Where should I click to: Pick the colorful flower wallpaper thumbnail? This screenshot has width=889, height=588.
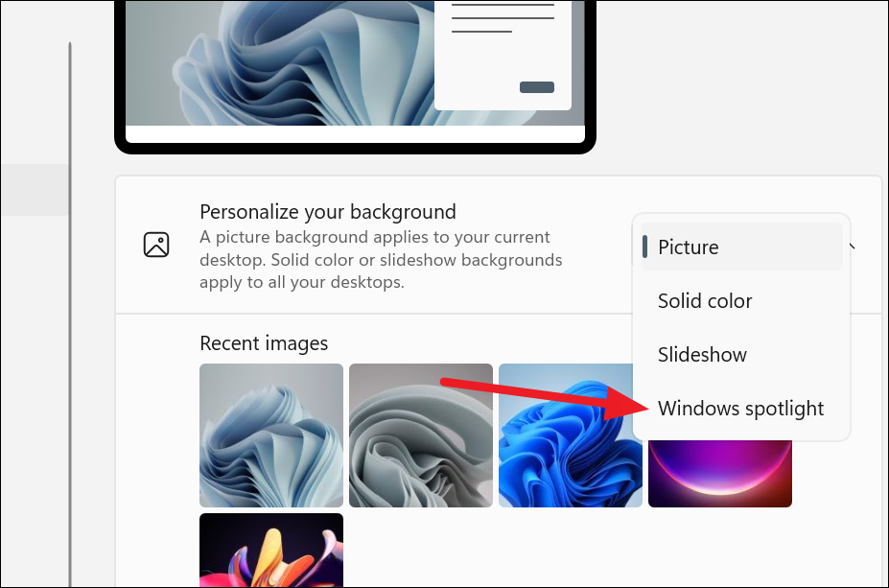click(271, 550)
